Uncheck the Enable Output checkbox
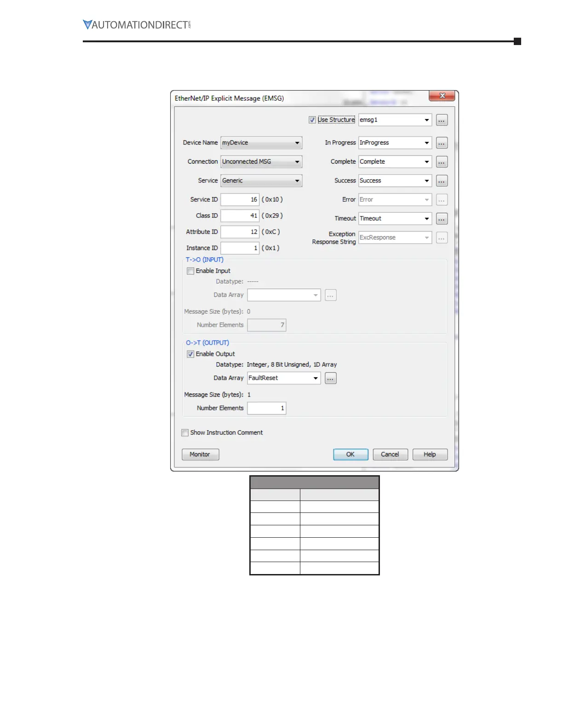The image size is (563, 728). [x=190, y=354]
